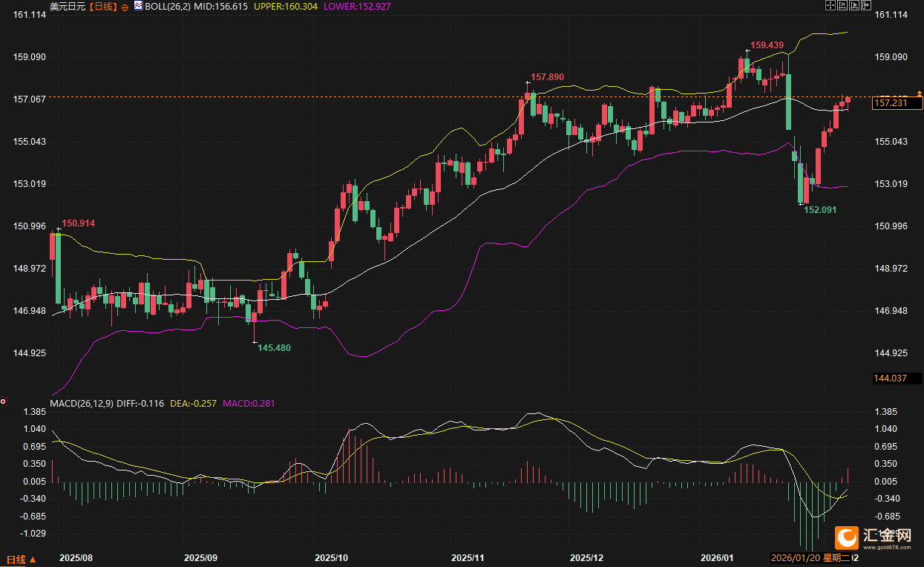924x567 pixels.
Task: Click the MACD(26,12,9) indicator label
Action: [x=82, y=404]
